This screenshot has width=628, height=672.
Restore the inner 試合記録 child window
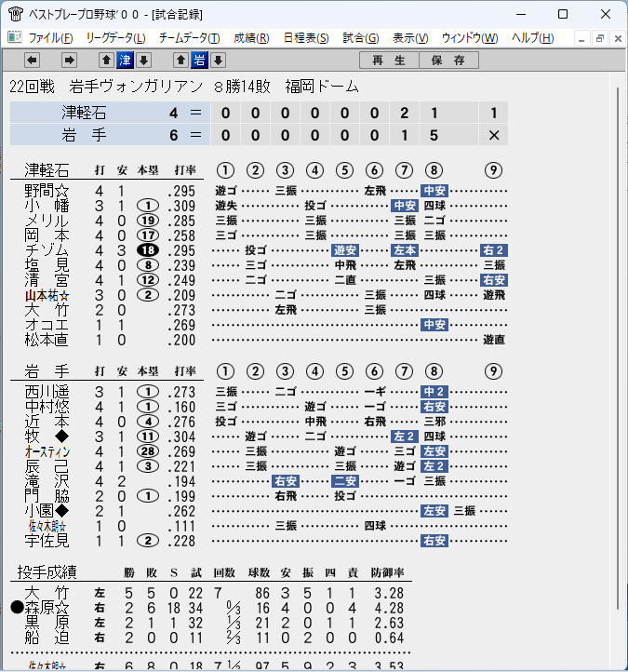[600, 38]
